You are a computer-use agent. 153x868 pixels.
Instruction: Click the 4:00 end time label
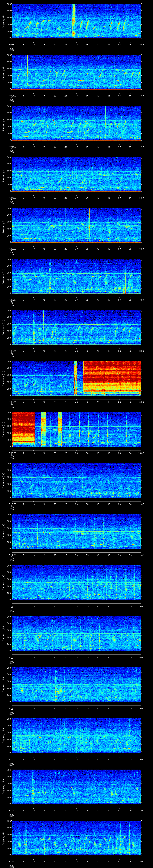tap(141, 147)
